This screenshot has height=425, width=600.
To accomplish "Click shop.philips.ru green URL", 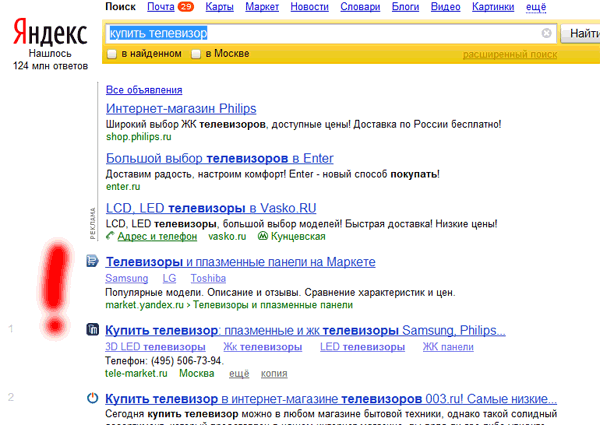I will (139, 137).
